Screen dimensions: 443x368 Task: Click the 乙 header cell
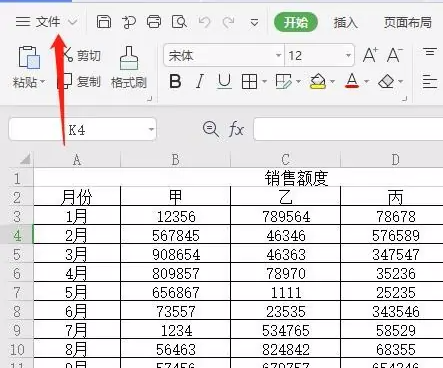click(x=285, y=197)
